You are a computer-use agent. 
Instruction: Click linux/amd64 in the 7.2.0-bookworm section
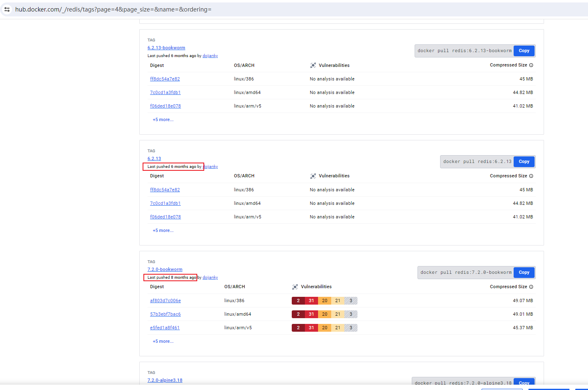pos(238,314)
